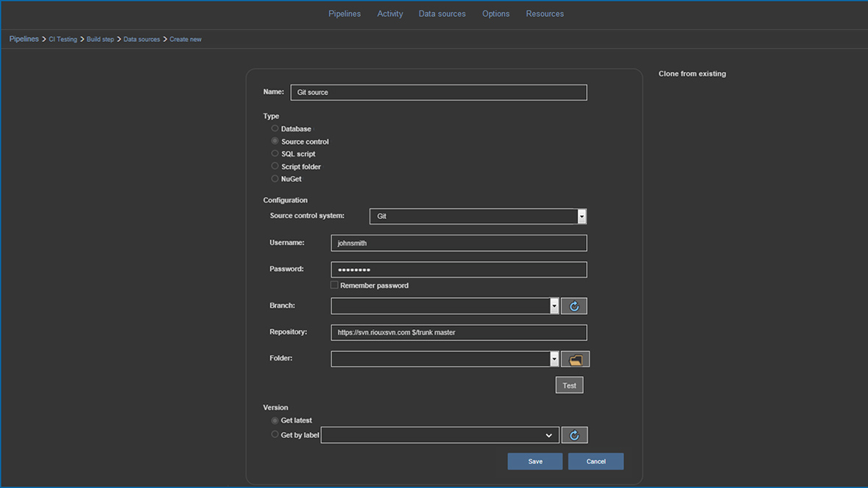This screenshot has height=488, width=868.
Task: Select the Script folder type
Action: coord(275,166)
